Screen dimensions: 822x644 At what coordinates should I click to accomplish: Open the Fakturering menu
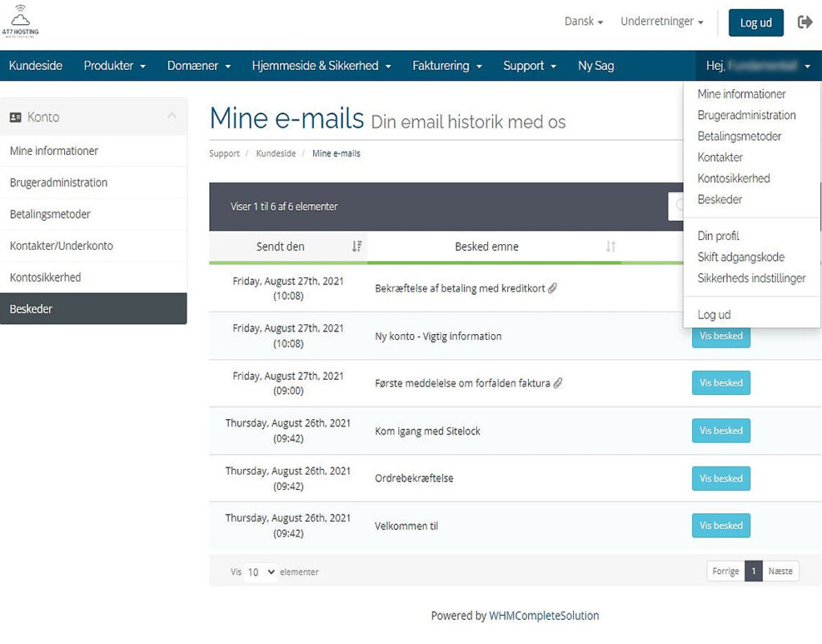[x=447, y=66]
